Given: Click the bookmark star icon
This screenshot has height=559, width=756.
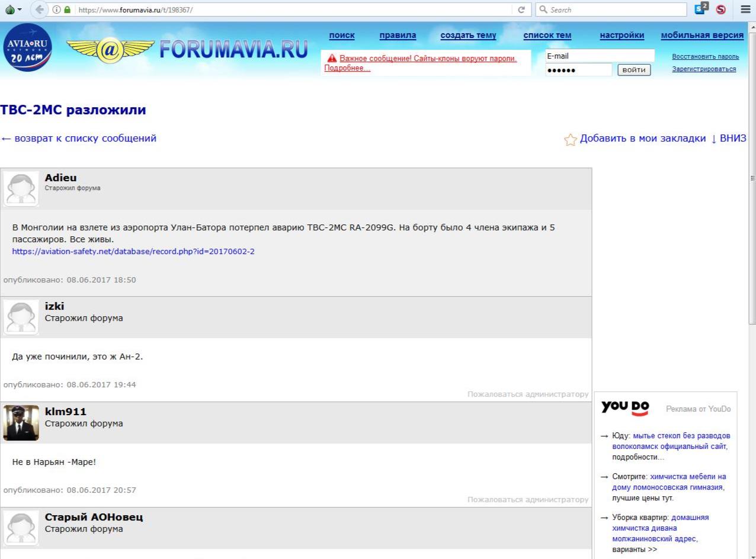Looking at the screenshot, I should [x=570, y=140].
